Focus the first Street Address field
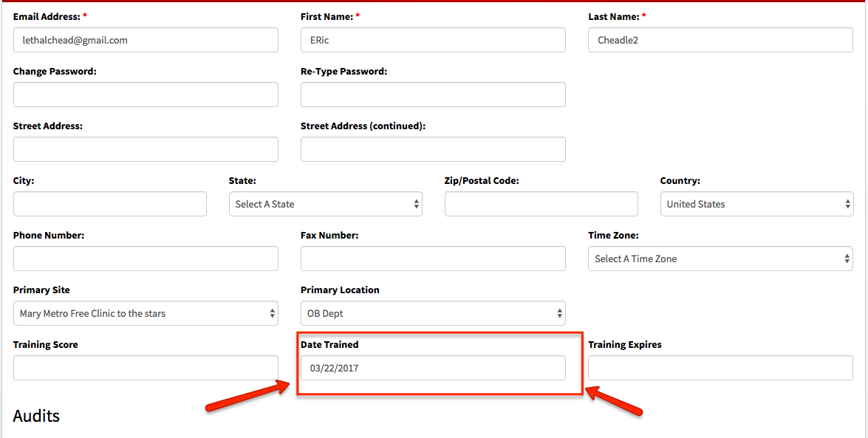The image size is (868, 438). pos(146,149)
